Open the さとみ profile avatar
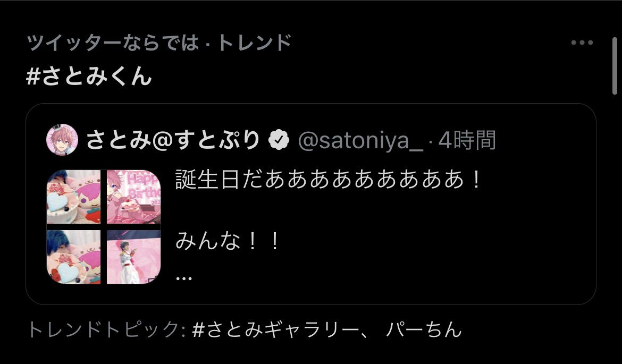 point(62,140)
